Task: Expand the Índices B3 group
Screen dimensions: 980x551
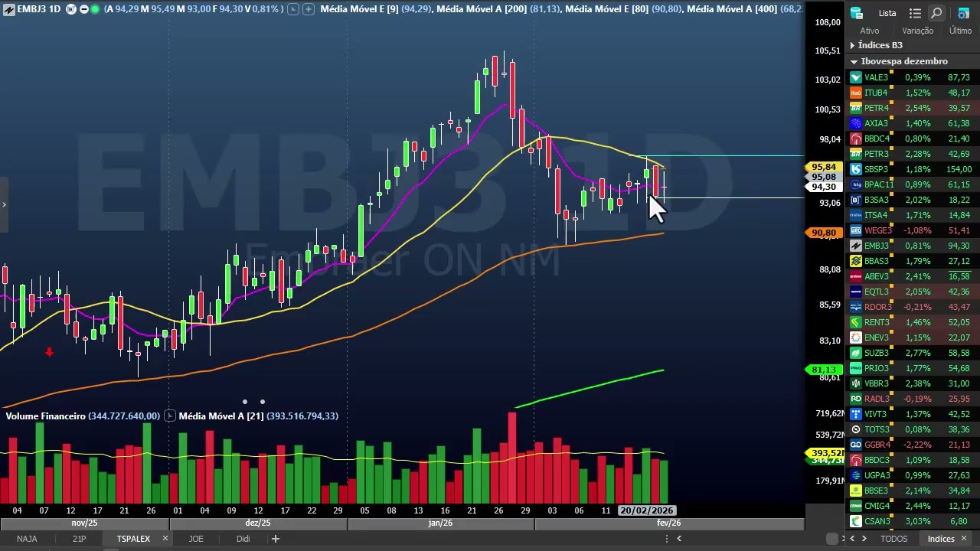Action: coord(852,46)
